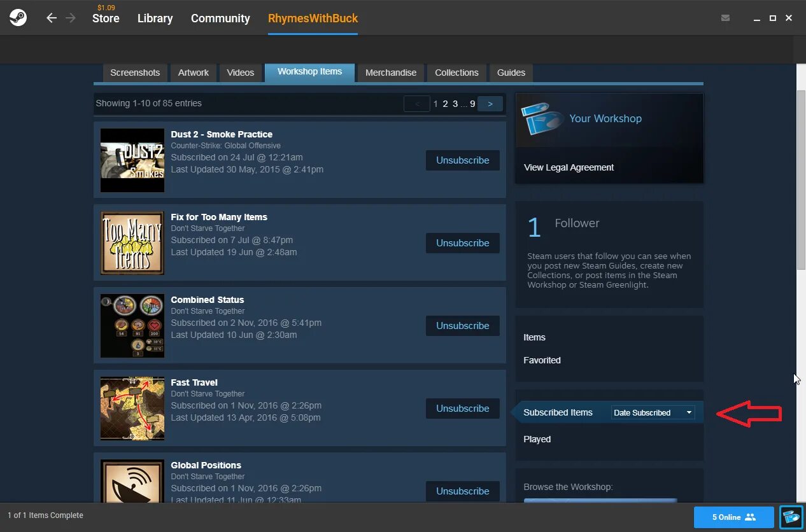The height and width of the screenshot is (532, 806).
Task: Unsubscribe from Global Positions
Action: [x=463, y=491]
